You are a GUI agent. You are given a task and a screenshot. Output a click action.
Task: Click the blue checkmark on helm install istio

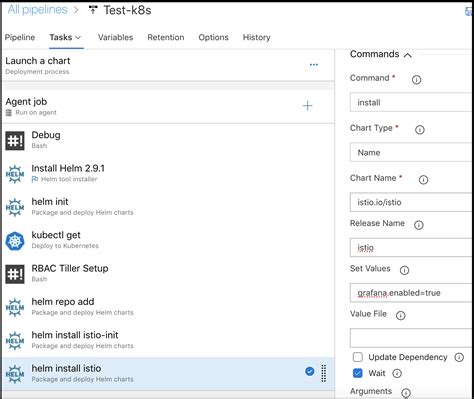coord(309,371)
